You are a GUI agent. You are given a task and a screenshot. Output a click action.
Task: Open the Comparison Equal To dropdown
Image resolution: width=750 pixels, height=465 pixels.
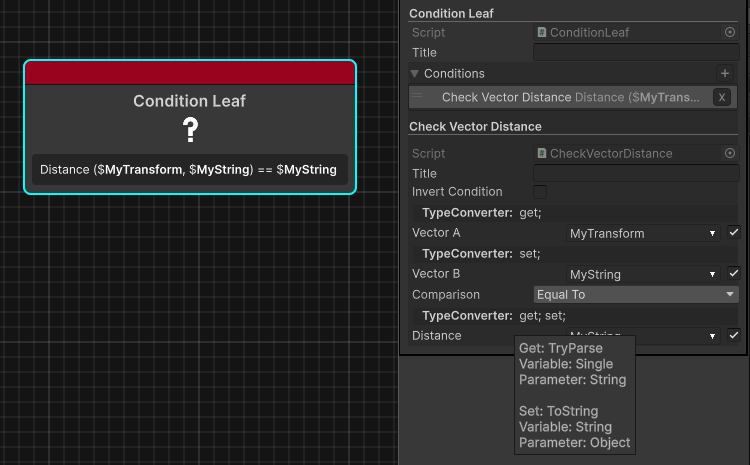(x=635, y=295)
